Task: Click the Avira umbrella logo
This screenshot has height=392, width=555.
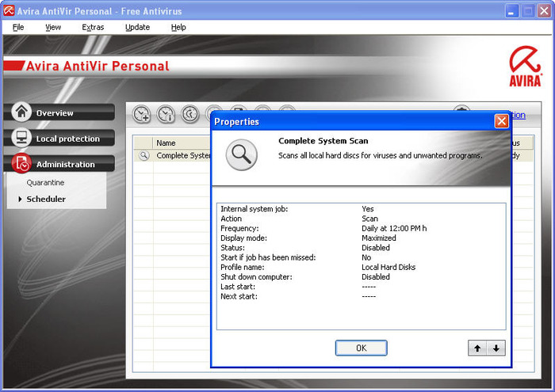Action: [x=525, y=66]
